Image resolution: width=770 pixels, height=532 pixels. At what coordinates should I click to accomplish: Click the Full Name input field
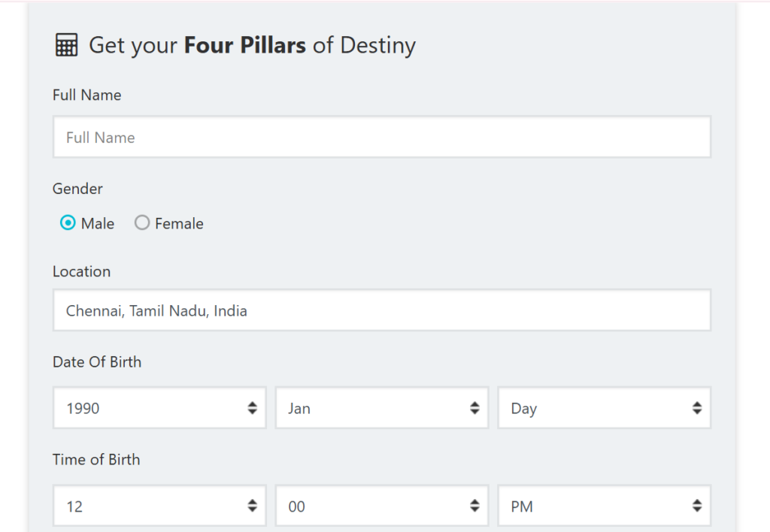[x=381, y=138]
